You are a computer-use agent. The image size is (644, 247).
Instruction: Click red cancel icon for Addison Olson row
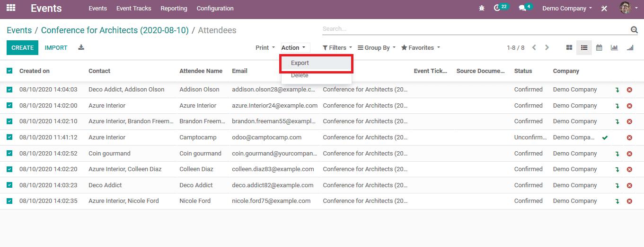click(629, 90)
